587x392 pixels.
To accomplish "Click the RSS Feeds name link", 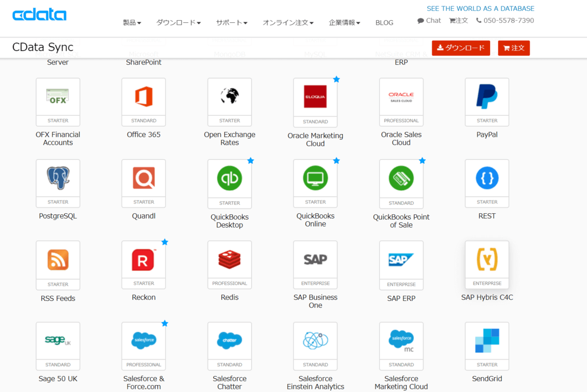I will point(58,299).
